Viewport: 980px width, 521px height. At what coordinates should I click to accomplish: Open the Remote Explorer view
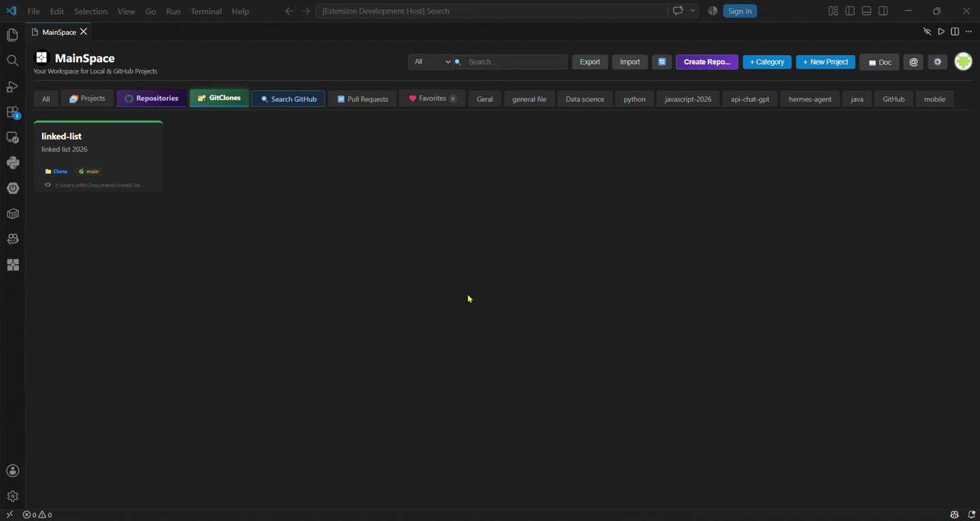[12, 137]
